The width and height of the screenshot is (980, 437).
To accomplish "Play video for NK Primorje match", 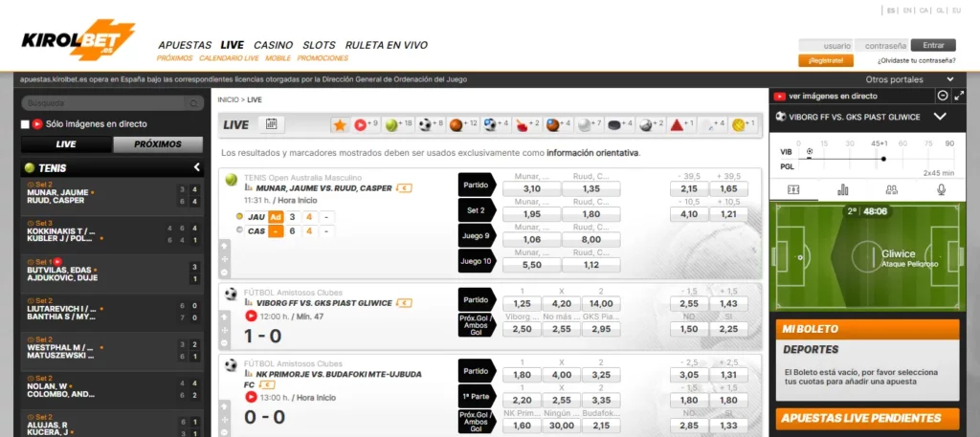I will (x=251, y=397).
